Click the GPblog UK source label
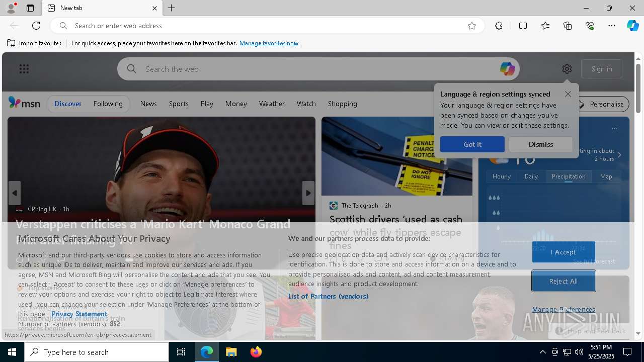The image size is (644, 362). click(42, 209)
